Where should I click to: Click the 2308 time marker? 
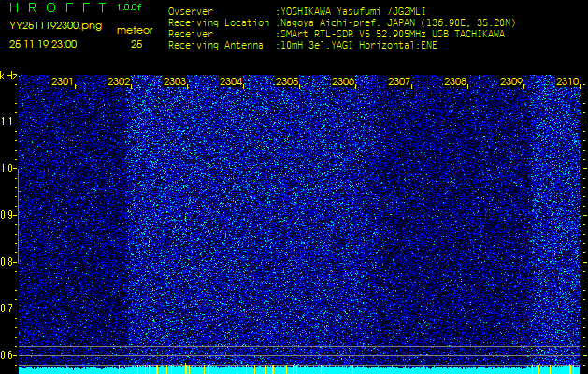tap(455, 81)
